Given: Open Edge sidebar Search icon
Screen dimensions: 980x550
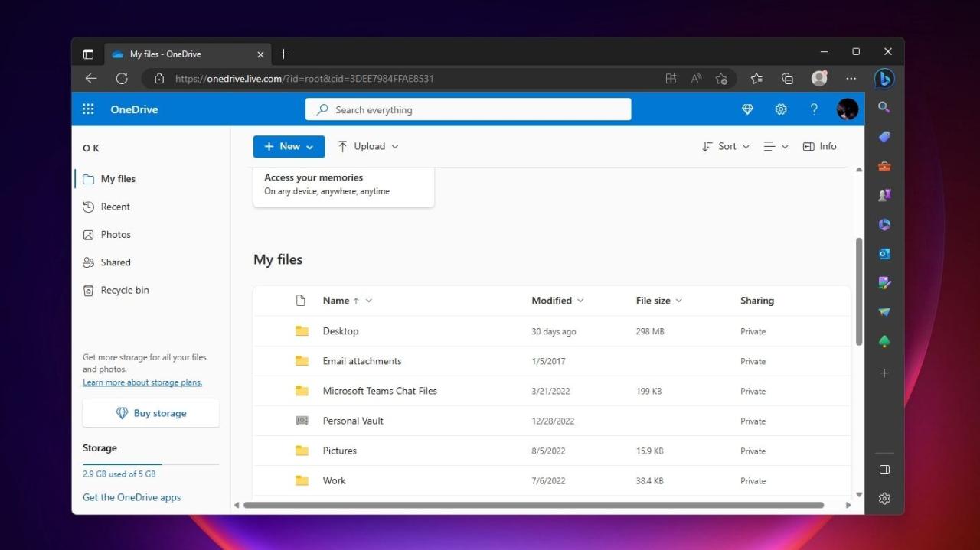Looking at the screenshot, I should (x=884, y=108).
